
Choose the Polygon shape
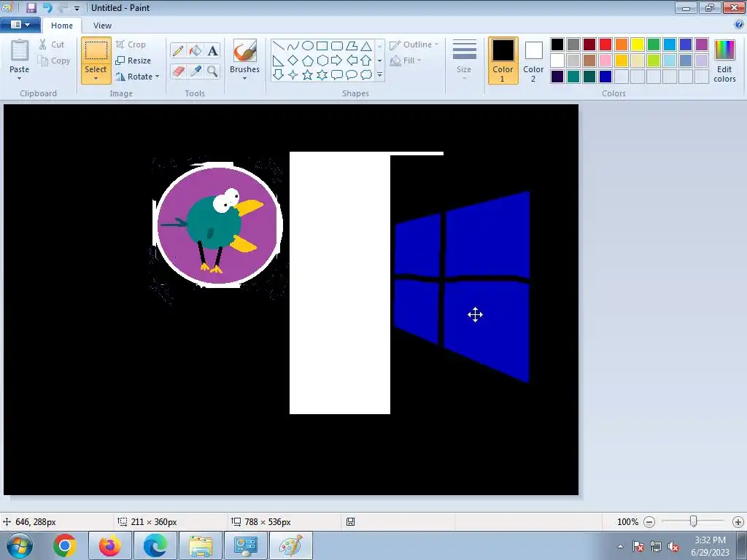click(x=352, y=46)
